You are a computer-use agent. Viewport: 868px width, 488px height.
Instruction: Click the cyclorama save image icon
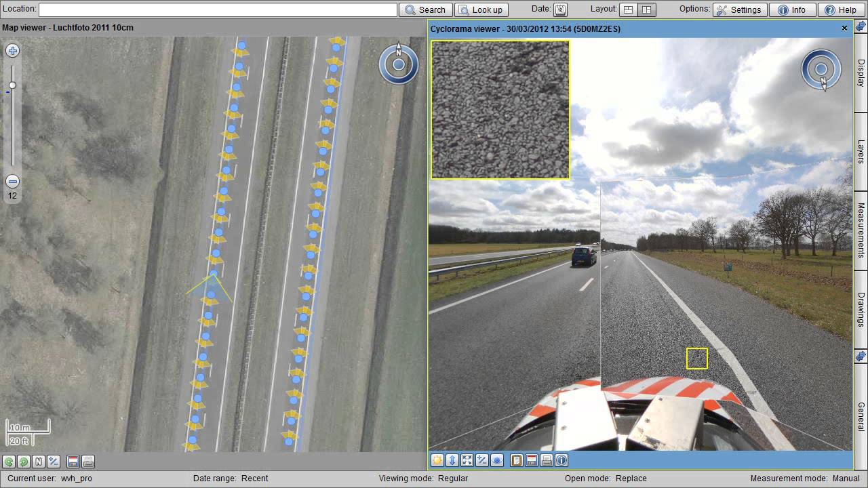pyautogui.click(x=532, y=460)
